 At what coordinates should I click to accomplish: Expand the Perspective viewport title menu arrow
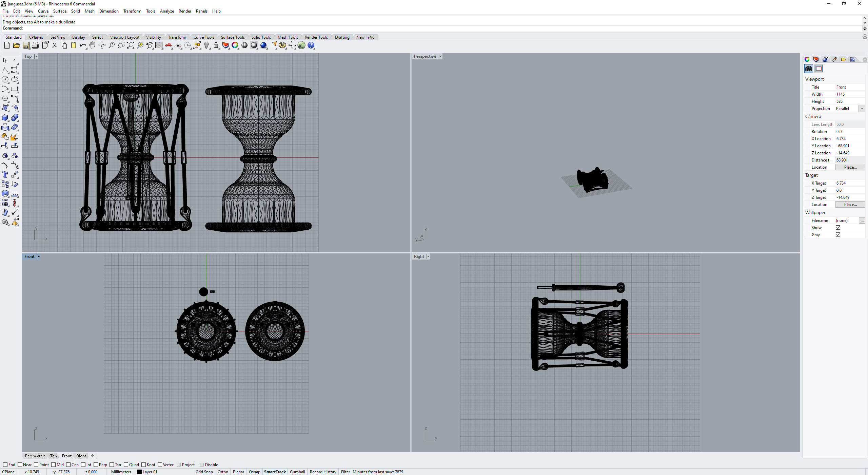(x=440, y=57)
